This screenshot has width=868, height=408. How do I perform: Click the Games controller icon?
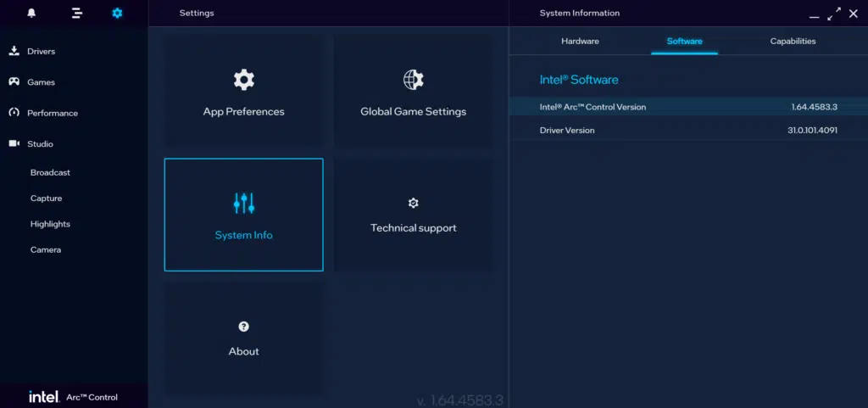tap(14, 82)
